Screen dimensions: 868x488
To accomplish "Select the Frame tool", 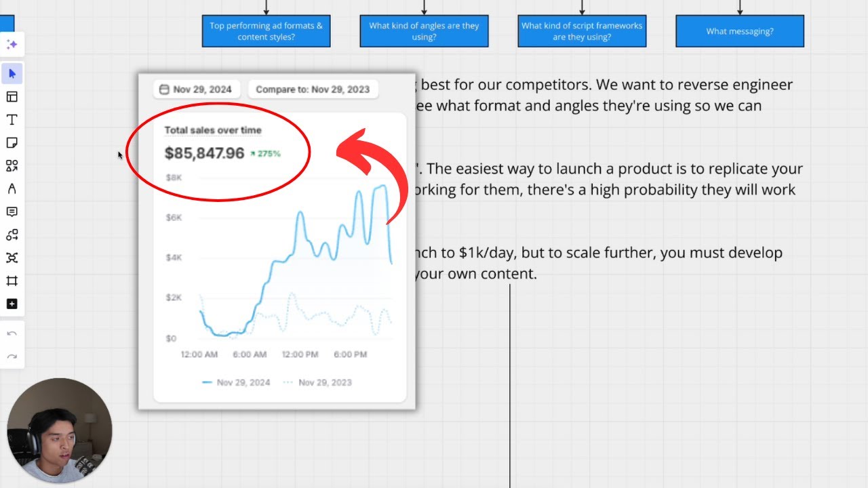I will point(12,281).
